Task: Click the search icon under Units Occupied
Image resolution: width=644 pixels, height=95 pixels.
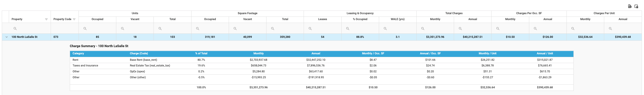Action: click(85, 29)
